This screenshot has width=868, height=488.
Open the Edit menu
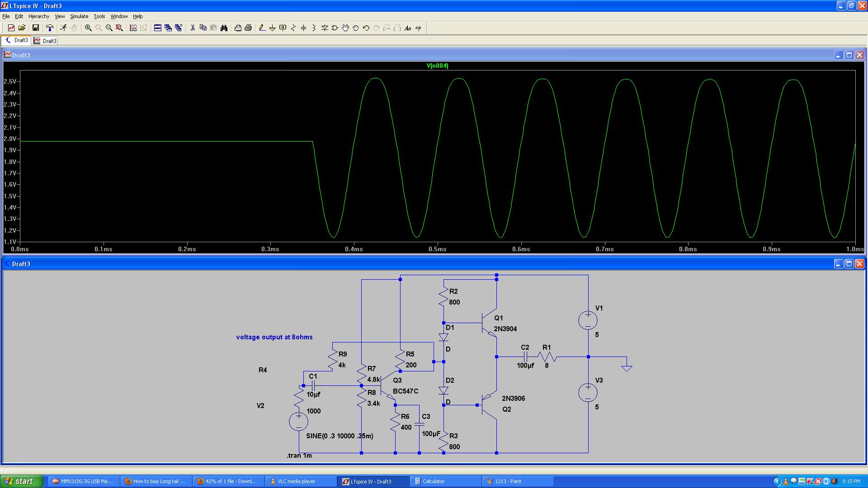tap(19, 16)
